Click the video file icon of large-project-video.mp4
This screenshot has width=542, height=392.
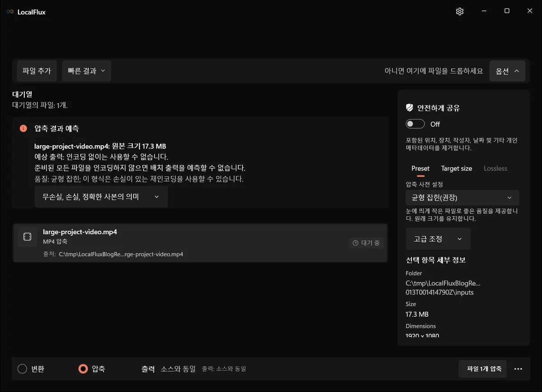point(27,236)
